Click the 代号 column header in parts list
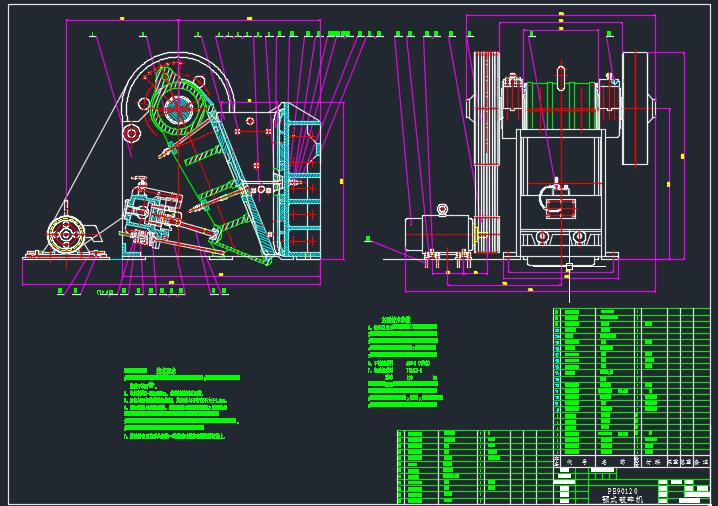Viewport: 718px width, 506px height. click(x=574, y=462)
